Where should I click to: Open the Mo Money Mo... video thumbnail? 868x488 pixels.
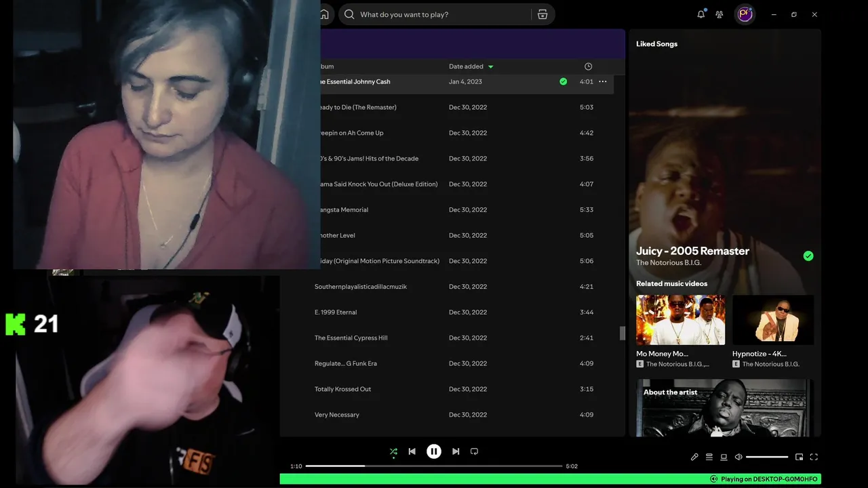click(x=680, y=320)
